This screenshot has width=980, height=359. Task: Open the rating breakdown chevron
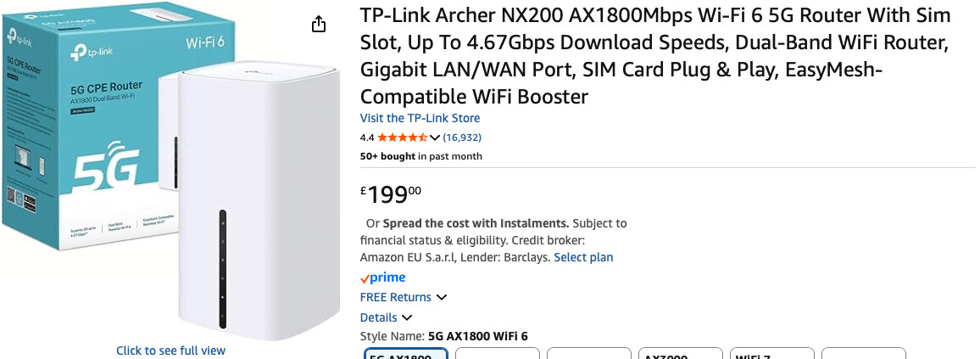435,137
